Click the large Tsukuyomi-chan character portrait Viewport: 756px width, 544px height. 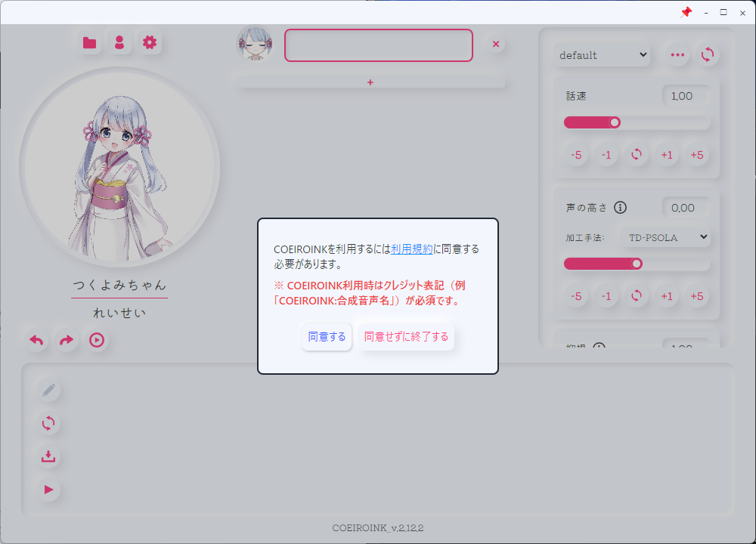(119, 167)
